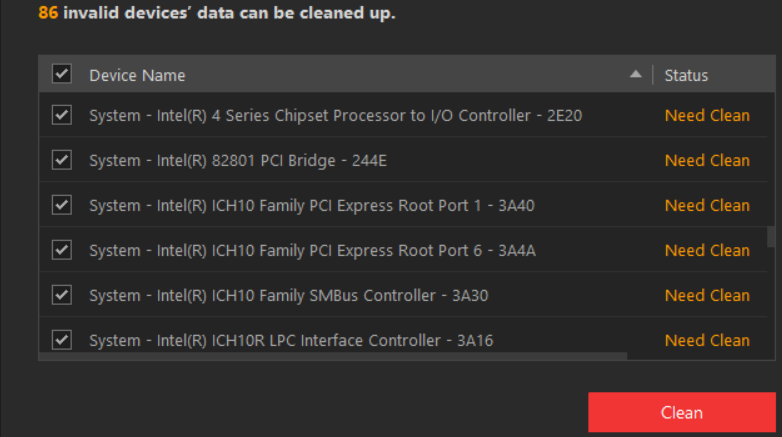
Task: Untick the ICH10R LPC Interface Controller checkbox
Action: (62, 340)
